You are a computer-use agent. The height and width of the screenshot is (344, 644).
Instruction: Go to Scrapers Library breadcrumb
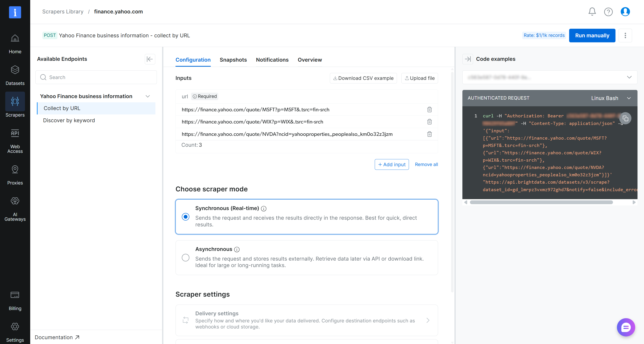[63, 12]
